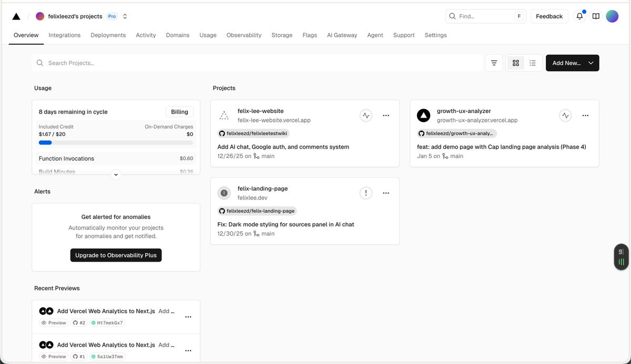The image size is (631, 364).
Task: Open the project filter icon
Action: (494, 63)
